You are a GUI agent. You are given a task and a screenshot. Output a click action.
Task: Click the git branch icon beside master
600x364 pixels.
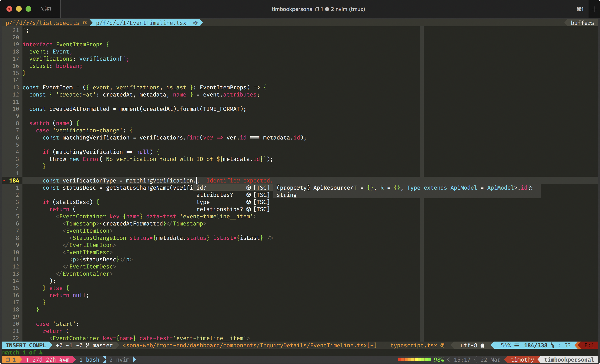(87, 345)
